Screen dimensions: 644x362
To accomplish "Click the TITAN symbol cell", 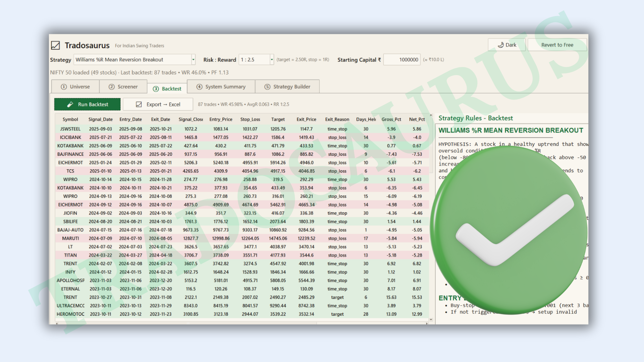I will point(70,255).
